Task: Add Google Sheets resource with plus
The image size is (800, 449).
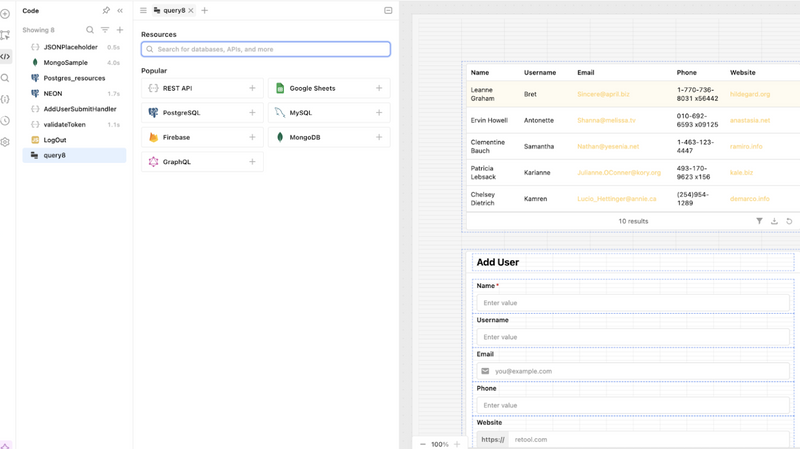Action: click(379, 88)
